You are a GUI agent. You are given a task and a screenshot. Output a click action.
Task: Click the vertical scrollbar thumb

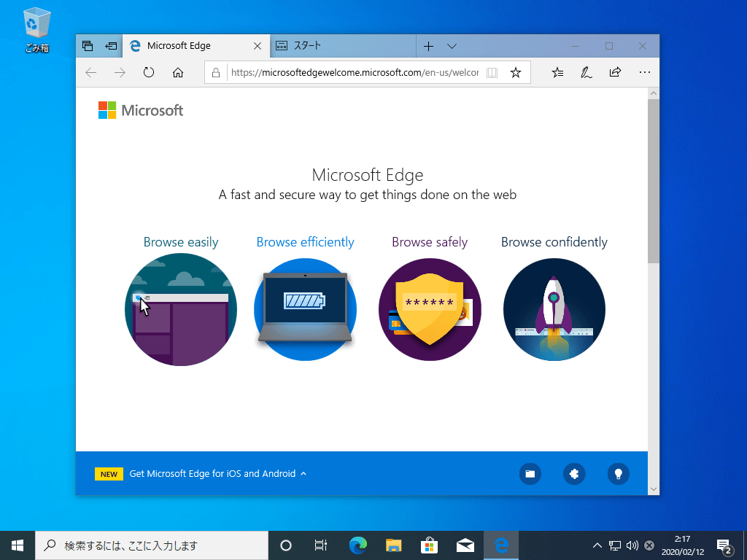point(654,181)
